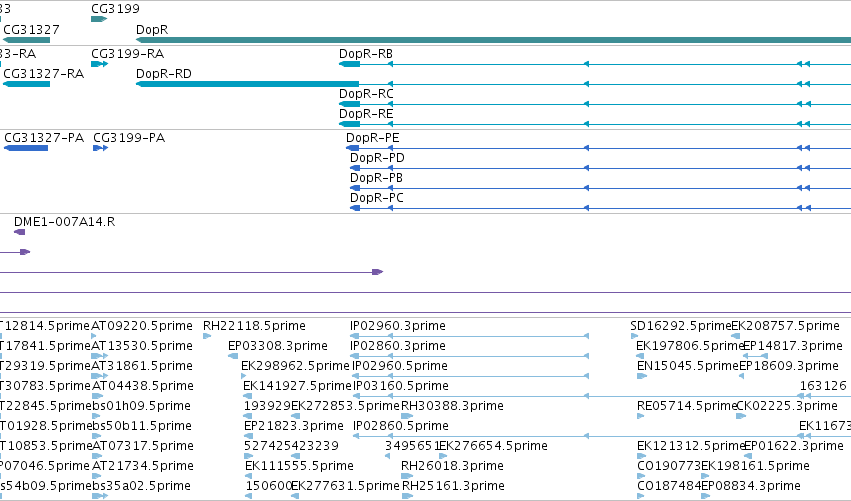The image size is (851, 501).
Task: Select the DopR-RC transcript label
Action: [366, 94]
